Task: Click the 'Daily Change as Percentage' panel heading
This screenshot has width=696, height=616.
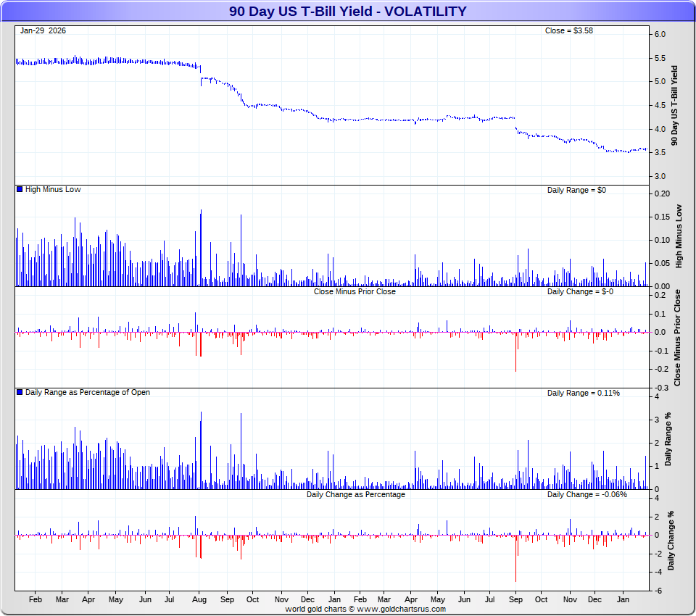Action: click(x=355, y=494)
